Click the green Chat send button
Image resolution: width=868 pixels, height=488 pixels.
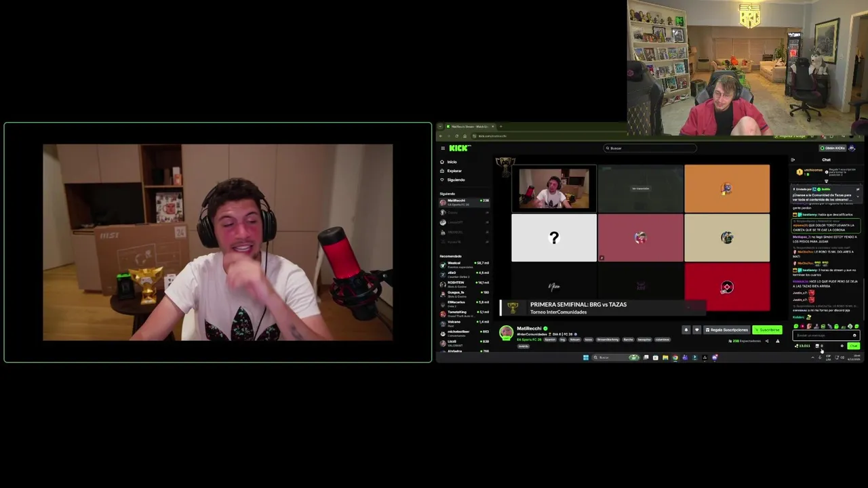pos(853,346)
